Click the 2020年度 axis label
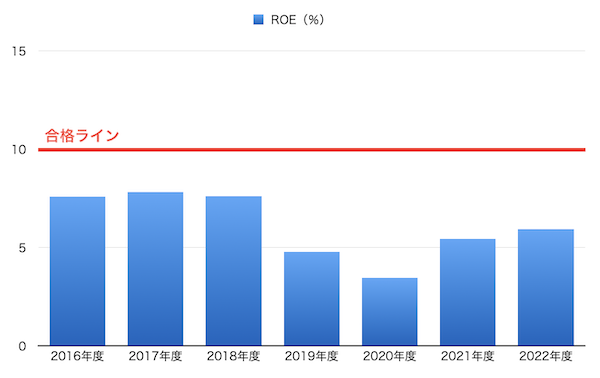600x378 pixels. pos(390,357)
